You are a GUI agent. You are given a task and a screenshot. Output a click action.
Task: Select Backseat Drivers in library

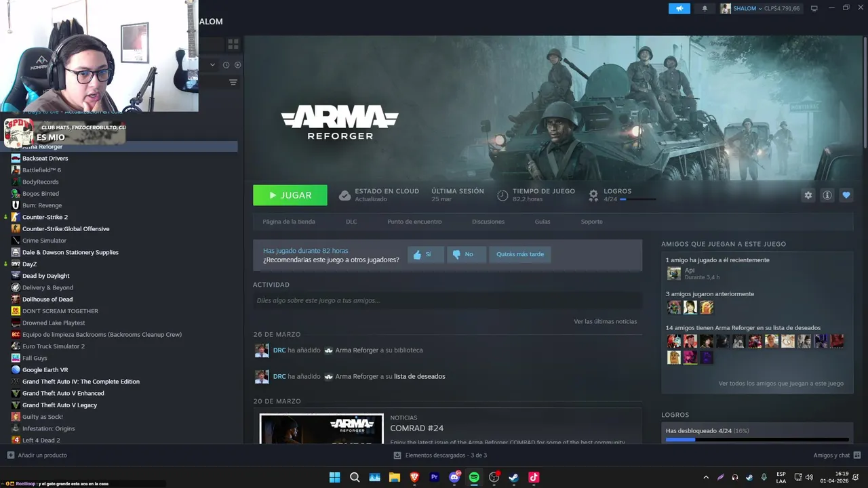[x=45, y=159]
